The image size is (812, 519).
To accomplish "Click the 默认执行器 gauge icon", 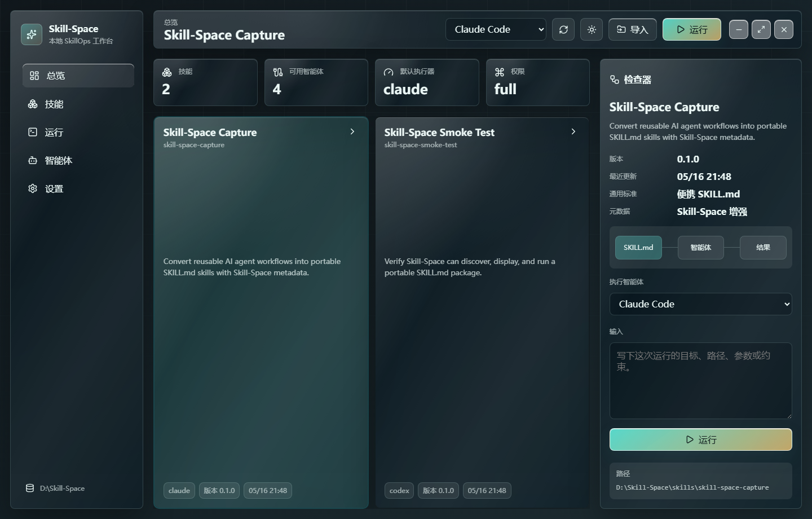I will (389, 72).
